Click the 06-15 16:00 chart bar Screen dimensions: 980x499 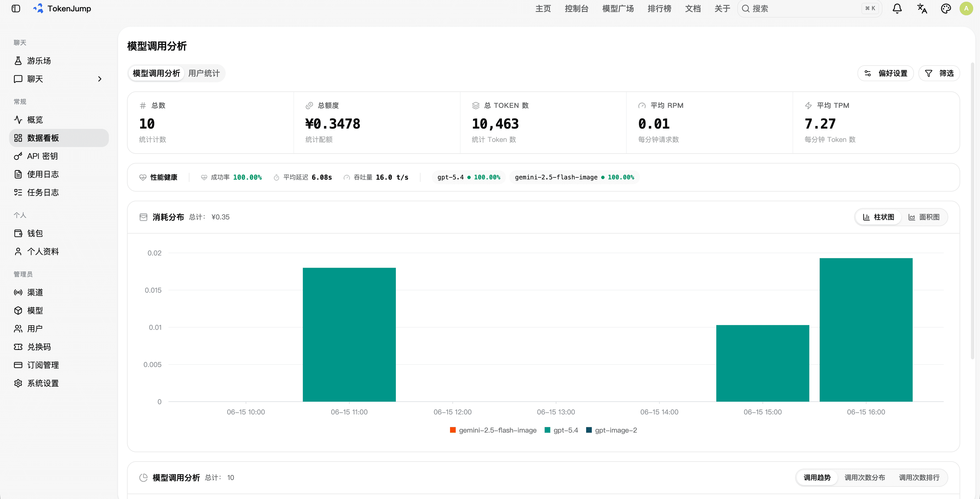click(866, 330)
